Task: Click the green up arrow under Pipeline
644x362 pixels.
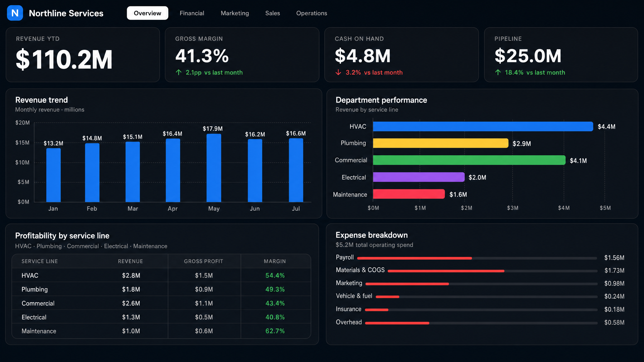Action: pos(498,72)
